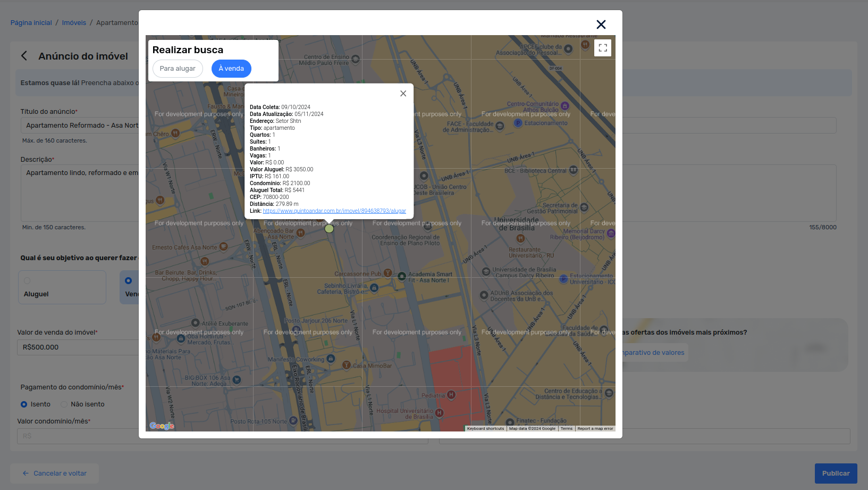The height and width of the screenshot is (490, 868).
Task: Click the Carcassonne Pub map pin
Action: pyautogui.click(x=388, y=273)
